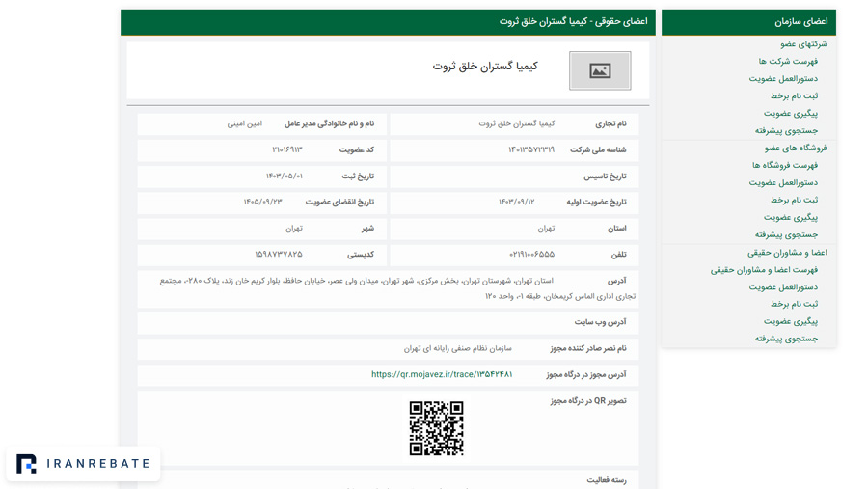This screenshot has width=868, height=489.
Task: Click the QR code image
Action: 436,428
